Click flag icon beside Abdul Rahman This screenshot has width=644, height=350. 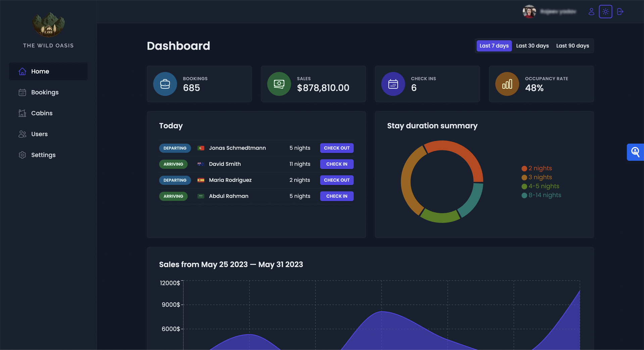201,196
